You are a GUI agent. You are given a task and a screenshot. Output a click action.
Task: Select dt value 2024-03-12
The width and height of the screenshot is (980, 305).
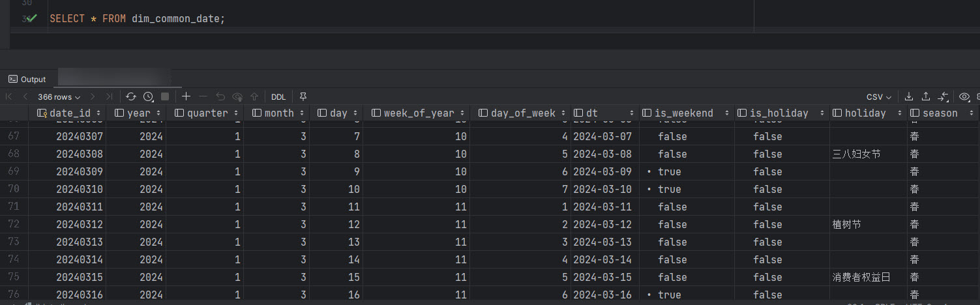pyautogui.click(x=602, y=224)
